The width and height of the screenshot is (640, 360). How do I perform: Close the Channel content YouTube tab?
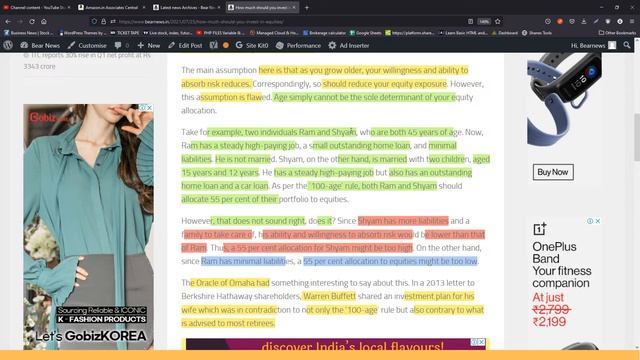pyautogui.click(x=69, y=7)
